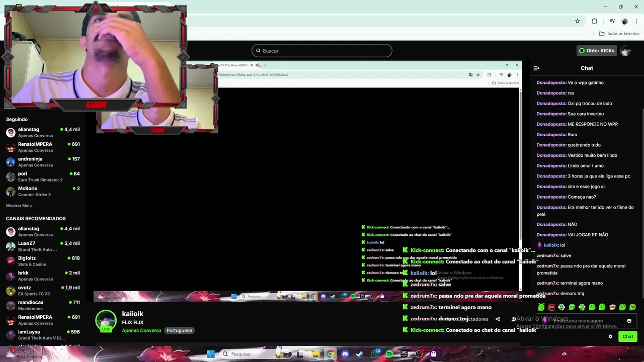Select the Seguindo section header

pos(17,119)
